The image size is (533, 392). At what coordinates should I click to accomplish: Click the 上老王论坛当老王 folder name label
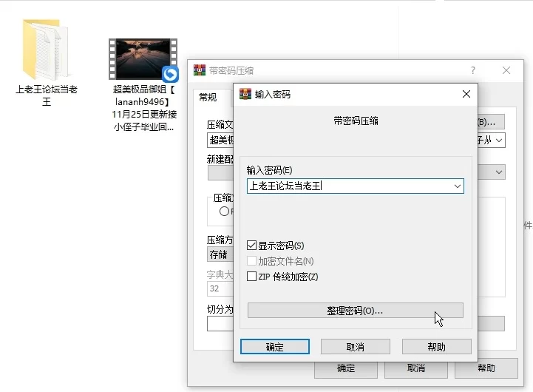[47, 95]
